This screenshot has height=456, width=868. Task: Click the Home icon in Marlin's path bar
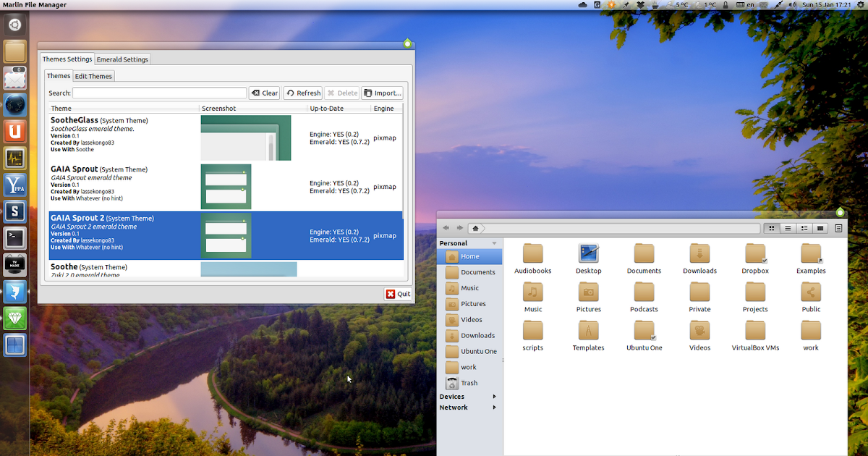point(476,227)
